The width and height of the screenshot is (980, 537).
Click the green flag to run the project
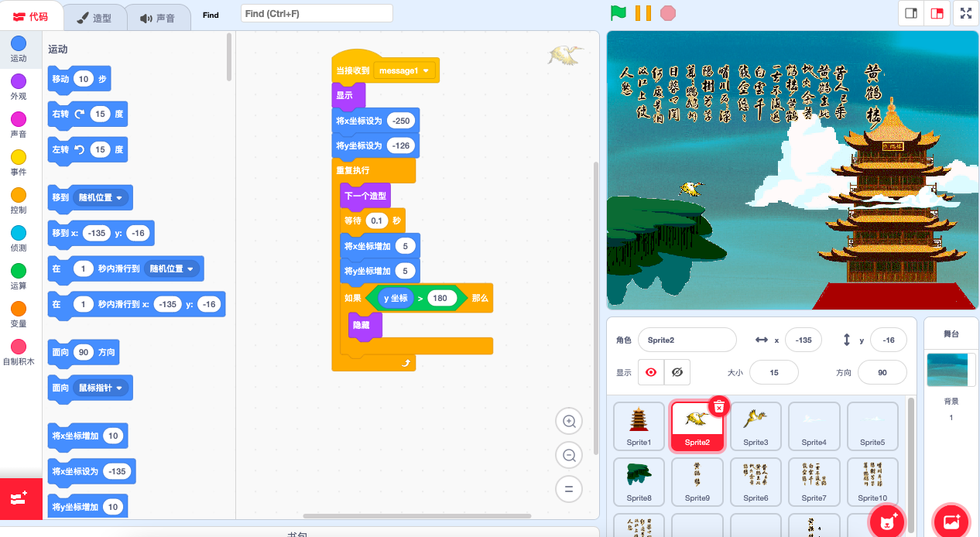click(x=618, y=13)
